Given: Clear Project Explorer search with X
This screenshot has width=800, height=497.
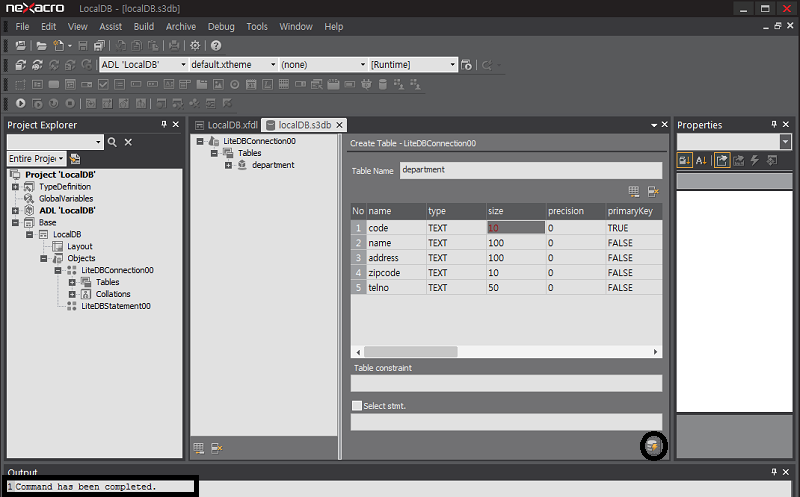Looking at the screenshot, I should (128, 142).
